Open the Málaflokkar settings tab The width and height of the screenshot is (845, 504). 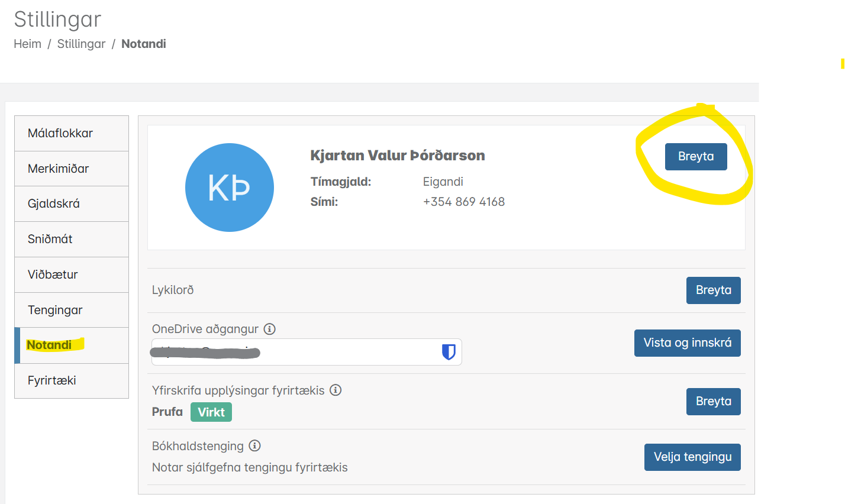point(72,133)
